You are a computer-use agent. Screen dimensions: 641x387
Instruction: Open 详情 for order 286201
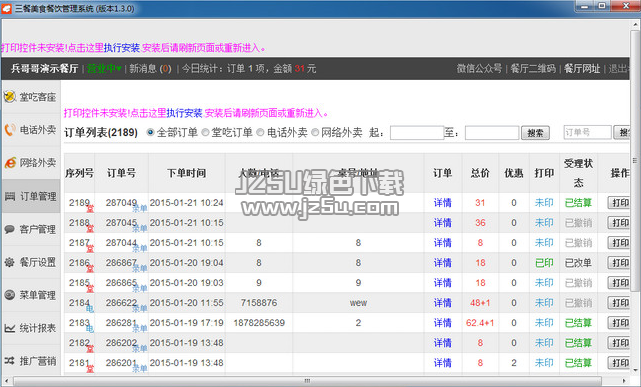click(443, 363)
